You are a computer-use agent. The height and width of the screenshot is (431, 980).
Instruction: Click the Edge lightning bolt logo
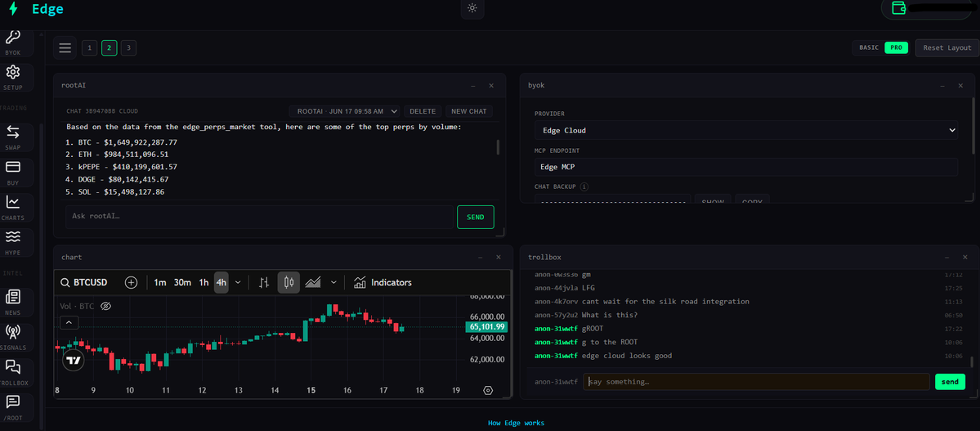pos(13,9)
